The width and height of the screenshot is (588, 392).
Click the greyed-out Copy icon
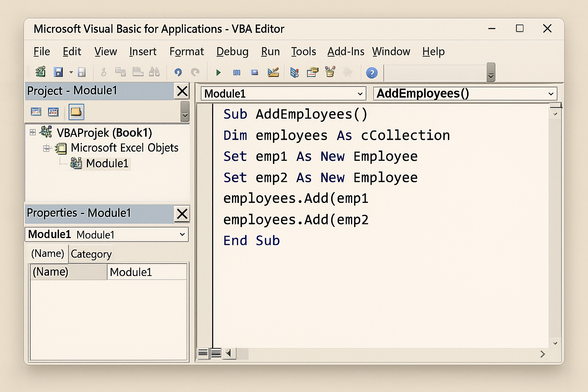click(x=121, y=72)
